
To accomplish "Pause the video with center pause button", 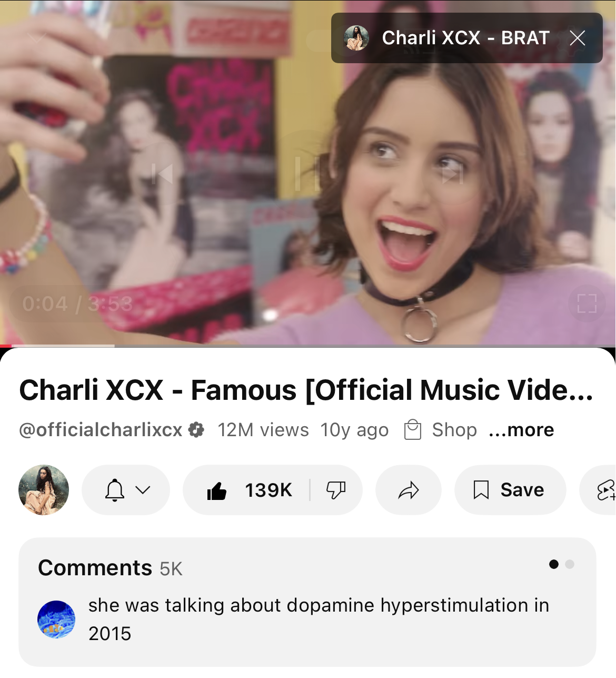I will coord(307,174).
